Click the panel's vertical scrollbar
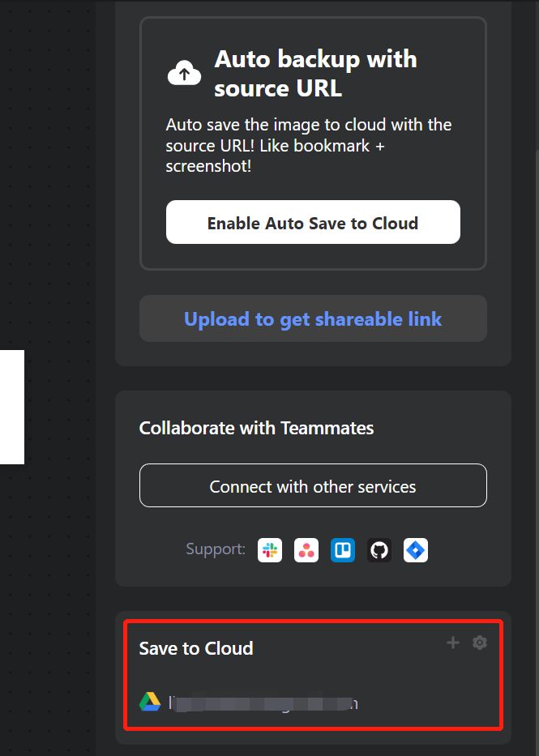Image resolution: width=539 pixels, height=756 pixels. (537, 453)
